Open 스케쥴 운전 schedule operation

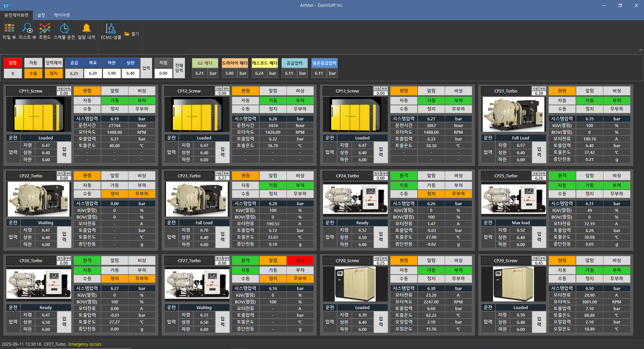(64, 32)
